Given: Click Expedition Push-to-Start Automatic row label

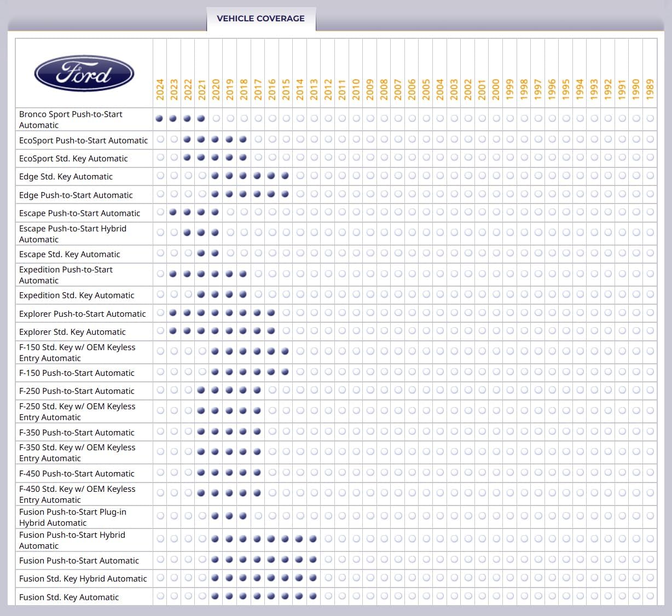Looking at the screenshot, I should (x=66, y=275).
